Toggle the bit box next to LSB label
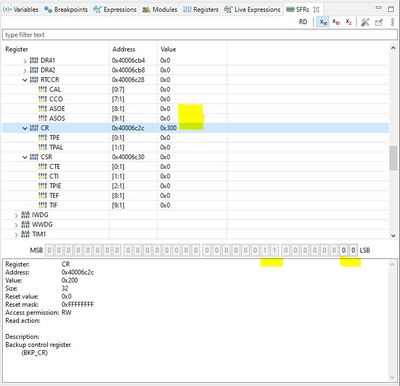 pyautogui.click(x=353, y=250)
